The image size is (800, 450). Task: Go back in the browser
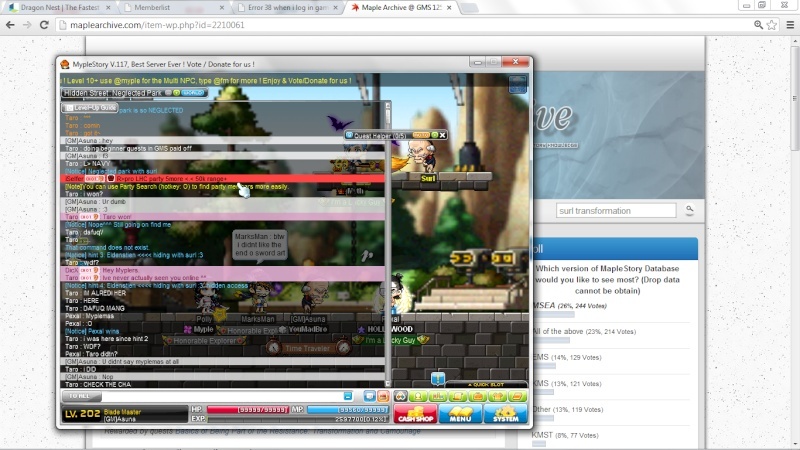point(10,25)
